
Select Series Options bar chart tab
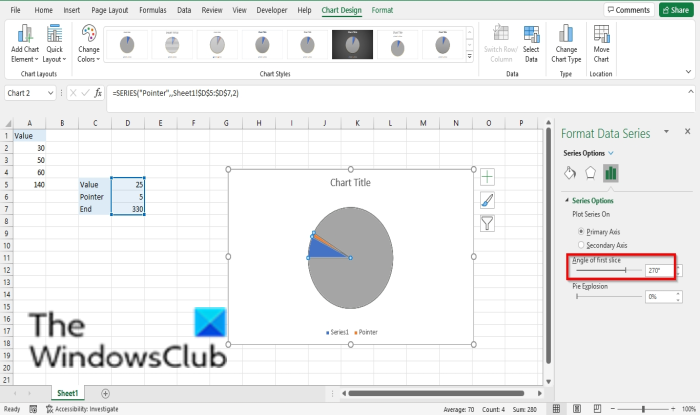(x=610, y=173)
